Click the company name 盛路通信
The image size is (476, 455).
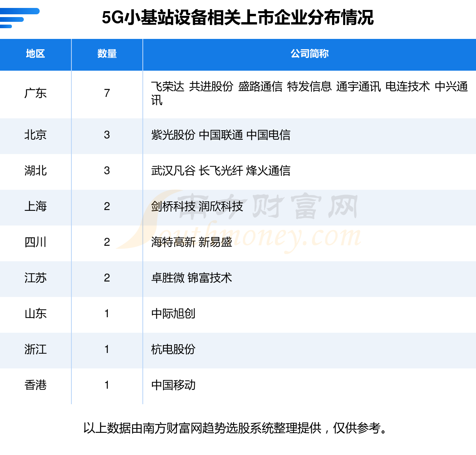coord(260,87)
